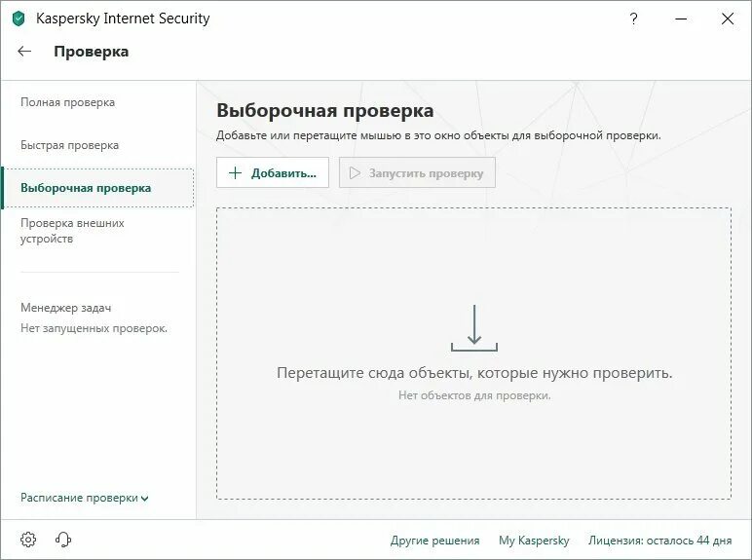
Task: Click the Запустить проверку button
Action: coord(417,172)
